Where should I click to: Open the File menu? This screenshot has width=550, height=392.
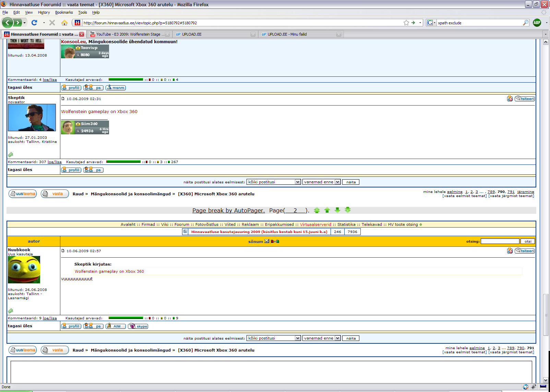5,12
